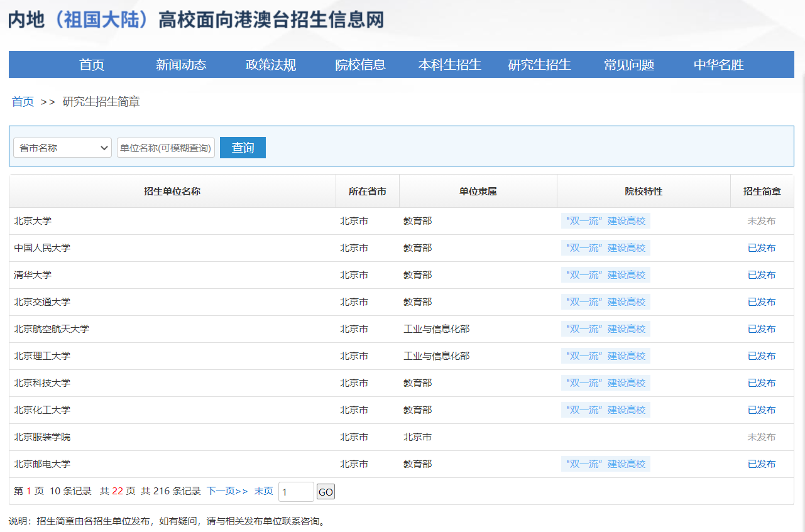
Task: Open 已发布 brochure for 北京理工大学
Action: tap(762, 356)
